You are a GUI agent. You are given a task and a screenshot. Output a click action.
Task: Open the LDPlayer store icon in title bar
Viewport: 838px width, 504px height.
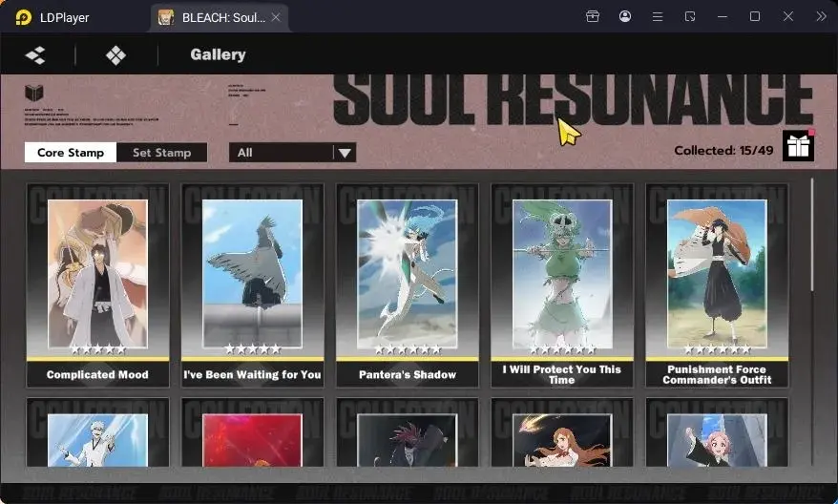point(592,16)
